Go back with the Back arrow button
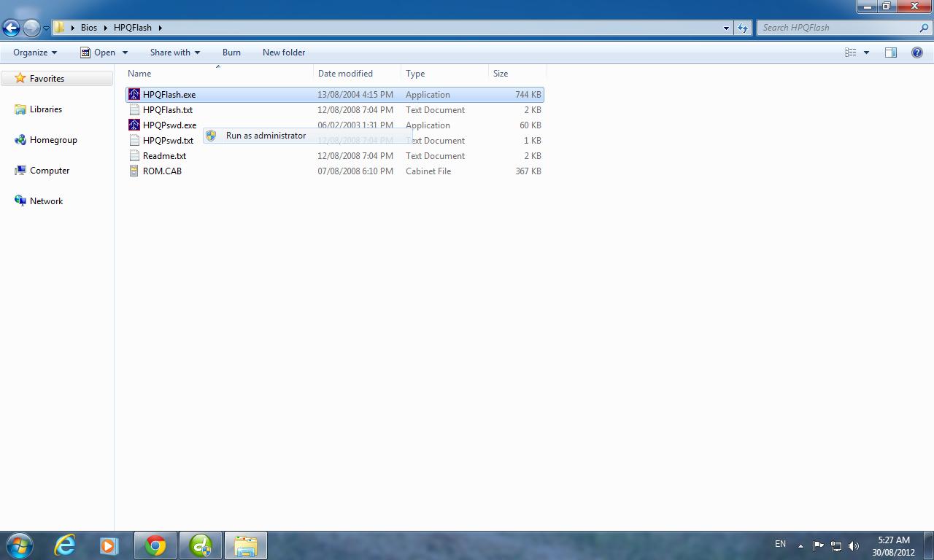The image size is (934, 560). (11, 28)
